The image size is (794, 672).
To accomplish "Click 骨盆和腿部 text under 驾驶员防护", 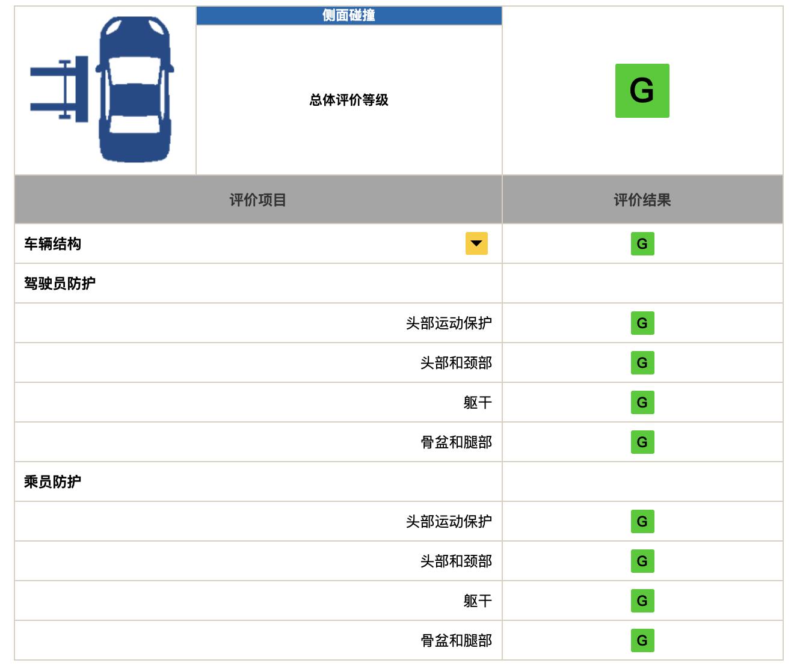I will [456, 442].
